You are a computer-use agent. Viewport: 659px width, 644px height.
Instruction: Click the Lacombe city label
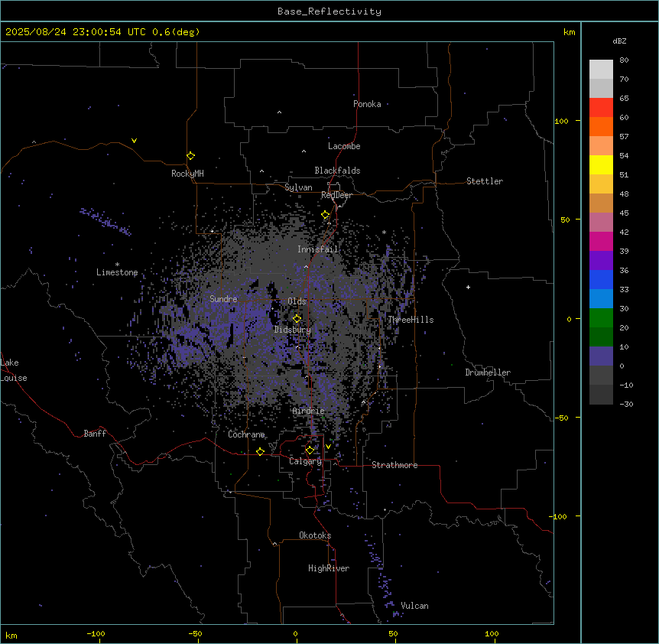[344, 146]
